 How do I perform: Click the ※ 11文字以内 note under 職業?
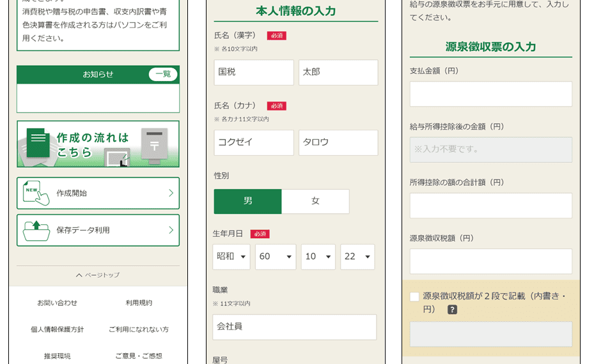coord(231,303)
